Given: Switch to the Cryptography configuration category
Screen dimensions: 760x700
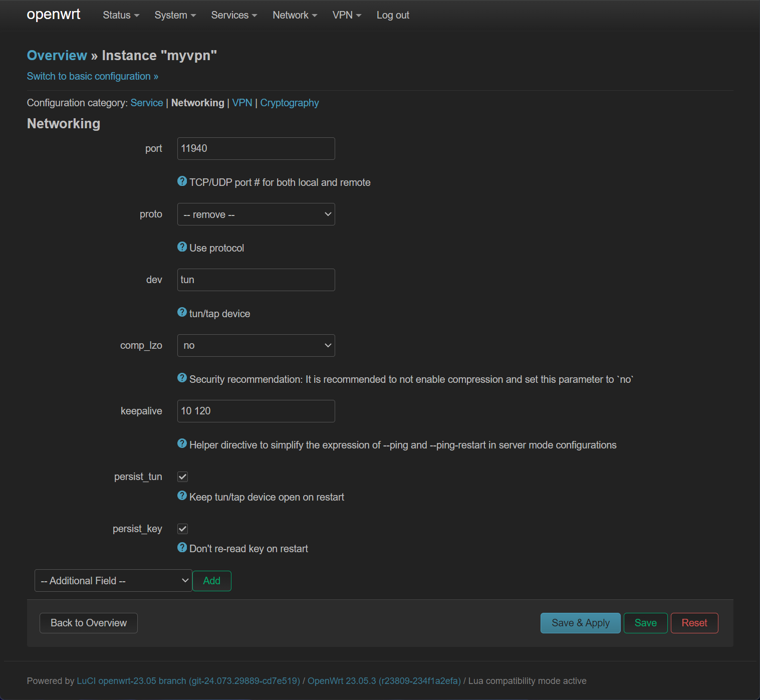Looking at the screenshot, I should point(289,103).
